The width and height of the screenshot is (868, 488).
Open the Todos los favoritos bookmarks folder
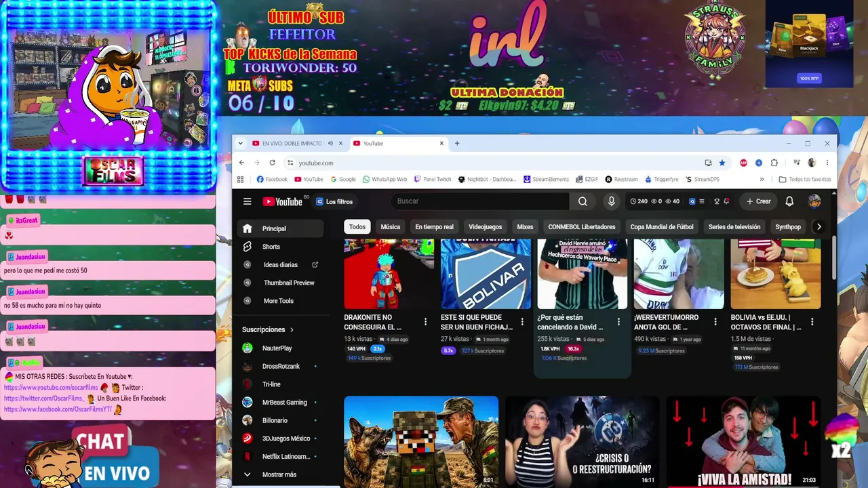(805, 180)
